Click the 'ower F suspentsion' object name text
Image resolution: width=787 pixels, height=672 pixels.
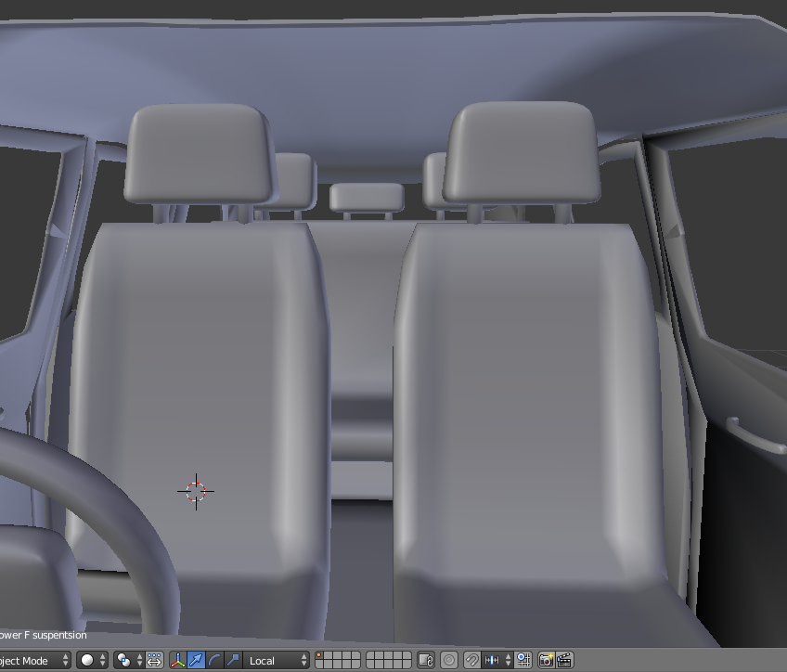point(44,635)
